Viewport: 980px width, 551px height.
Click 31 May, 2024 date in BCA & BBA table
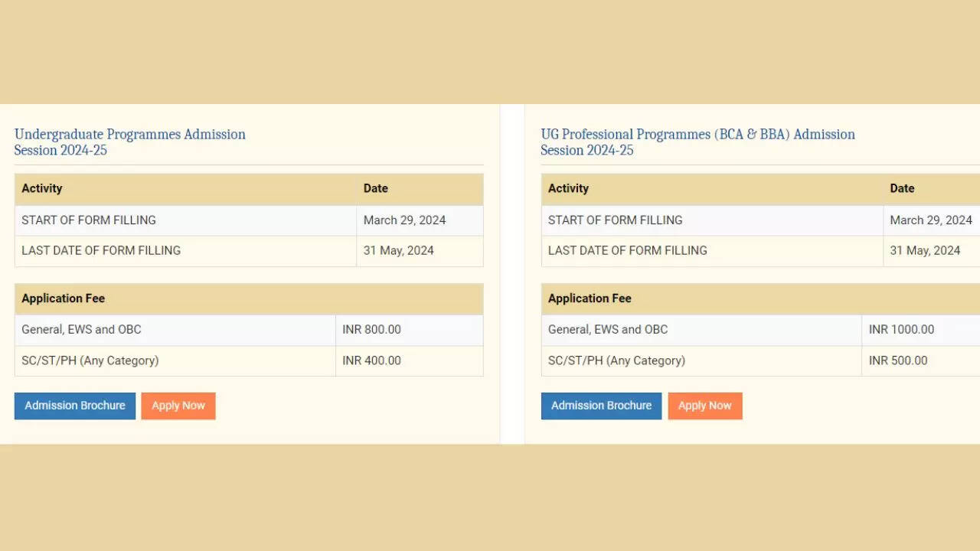tap(925, 250)
